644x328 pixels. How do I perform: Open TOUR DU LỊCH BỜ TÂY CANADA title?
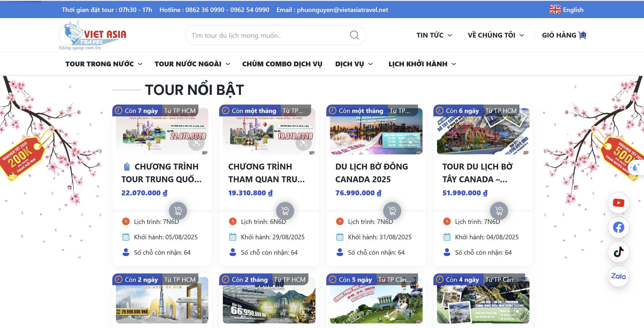point(478,173)
